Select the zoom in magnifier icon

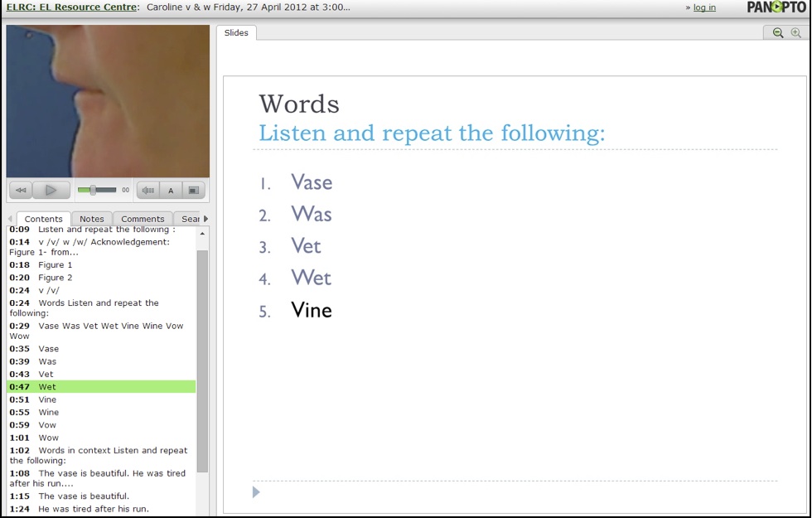tap(797, 32)
